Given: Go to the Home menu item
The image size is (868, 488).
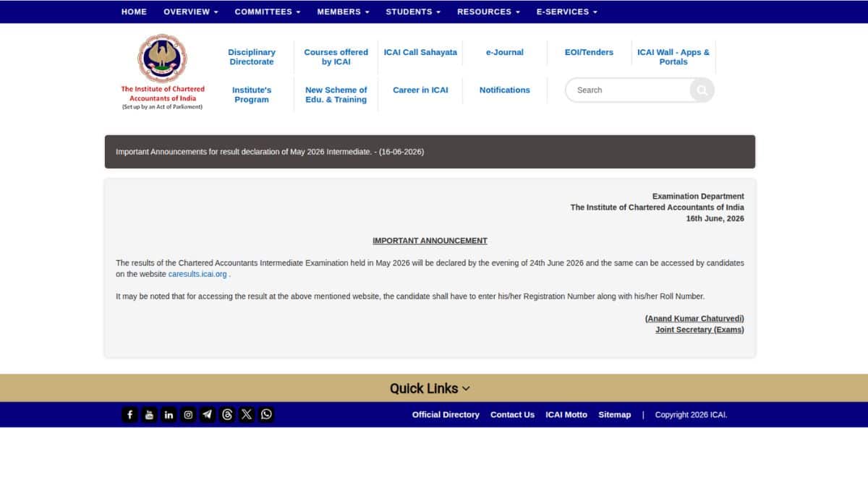Looking at the screenshot, I should 134,12.
